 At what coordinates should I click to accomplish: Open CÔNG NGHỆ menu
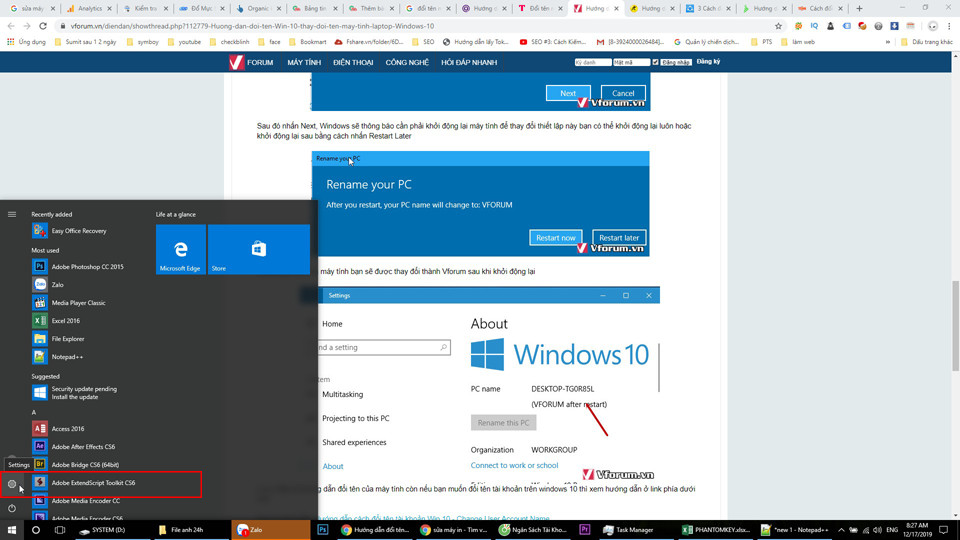tap(407, 62)
